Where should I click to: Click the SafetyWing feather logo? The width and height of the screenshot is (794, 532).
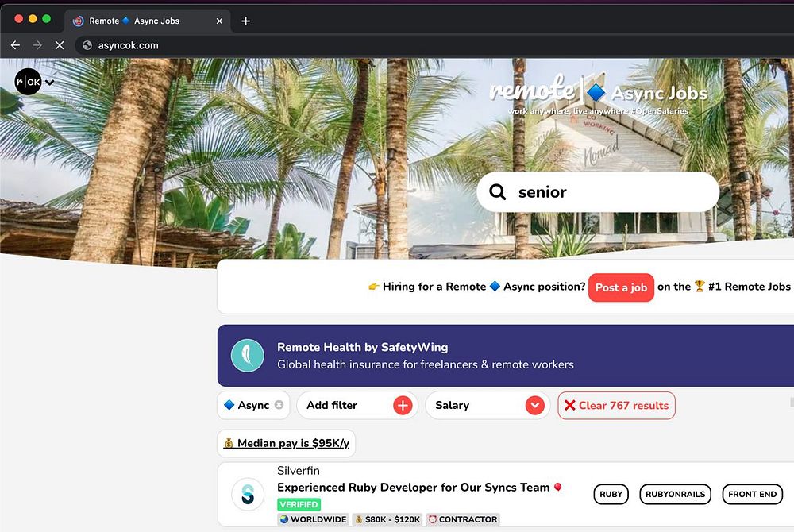pyautogui.click(x=248, y=356)
